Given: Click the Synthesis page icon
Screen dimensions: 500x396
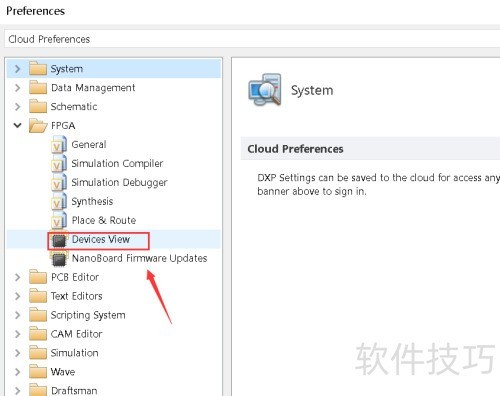Looking at the screenshot, I should point(59,202).
